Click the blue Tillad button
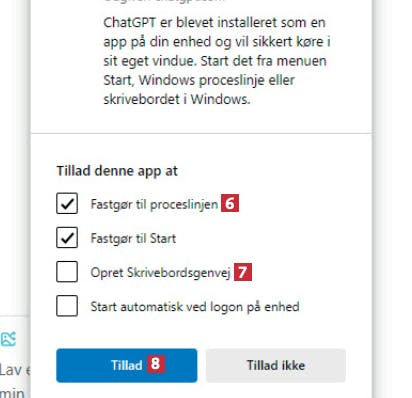412x398 pixels. click(x=127, y=365)
